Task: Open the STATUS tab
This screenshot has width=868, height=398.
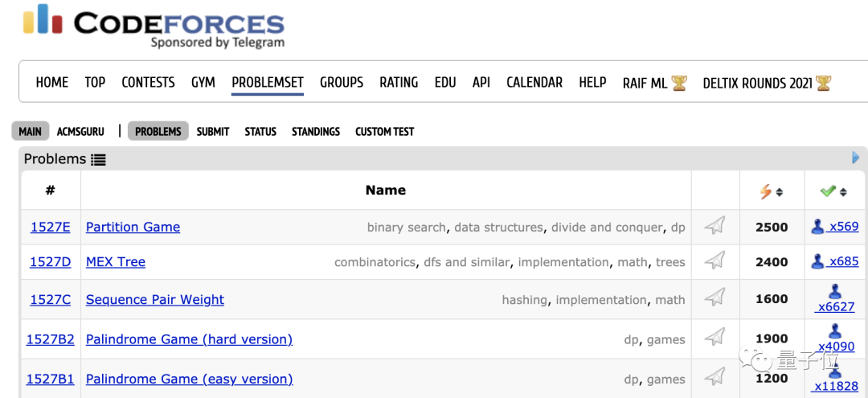Action: point(260,131)
